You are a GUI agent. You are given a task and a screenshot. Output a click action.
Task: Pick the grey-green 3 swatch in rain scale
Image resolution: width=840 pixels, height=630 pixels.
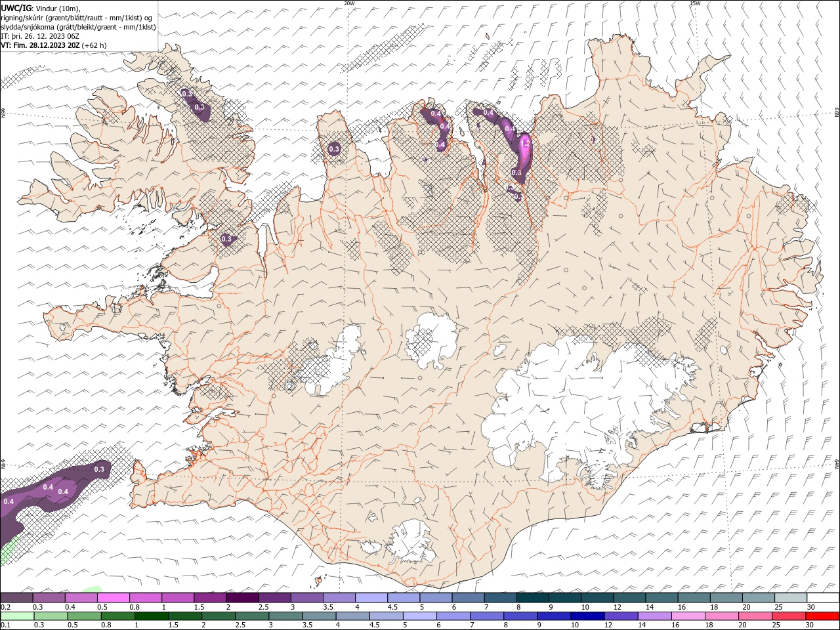pyautogui.click(x=285, y=616)
